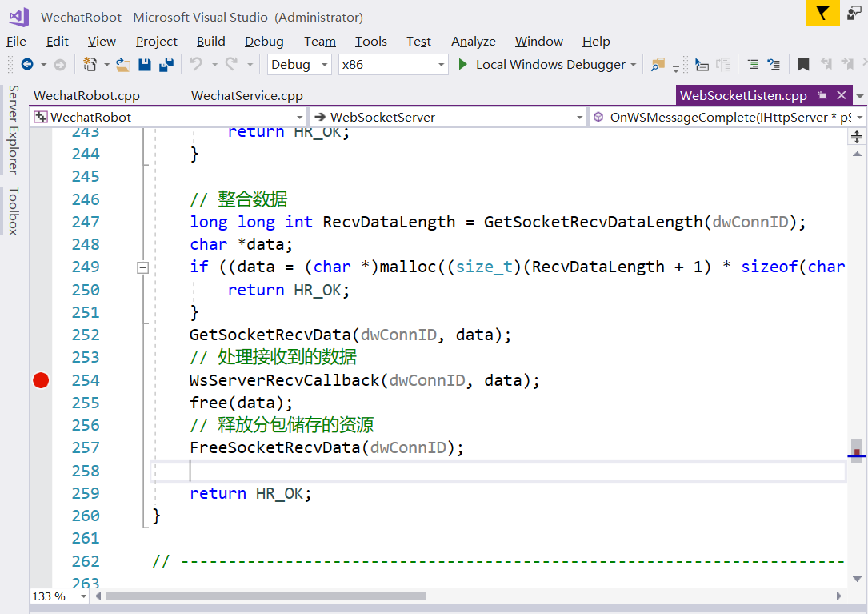Click the Redo arrow icon
Viewport: 868px width, 614px height.
231,64
